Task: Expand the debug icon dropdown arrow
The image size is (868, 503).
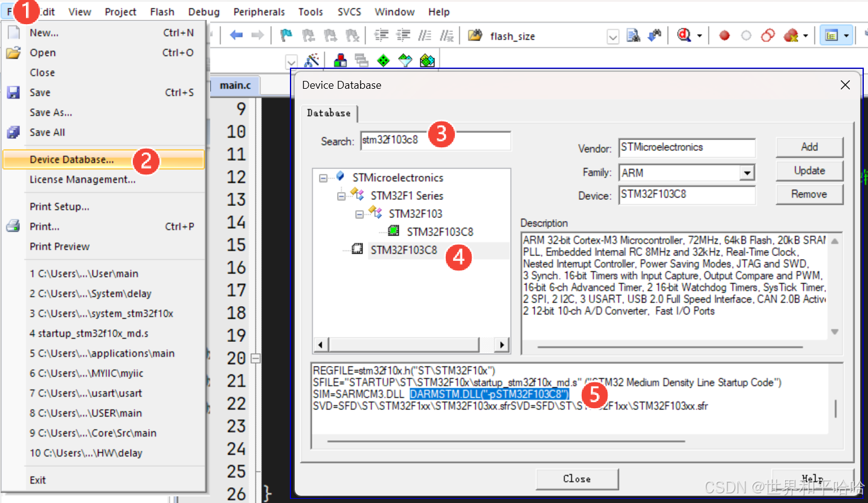Action: (699, 36)
